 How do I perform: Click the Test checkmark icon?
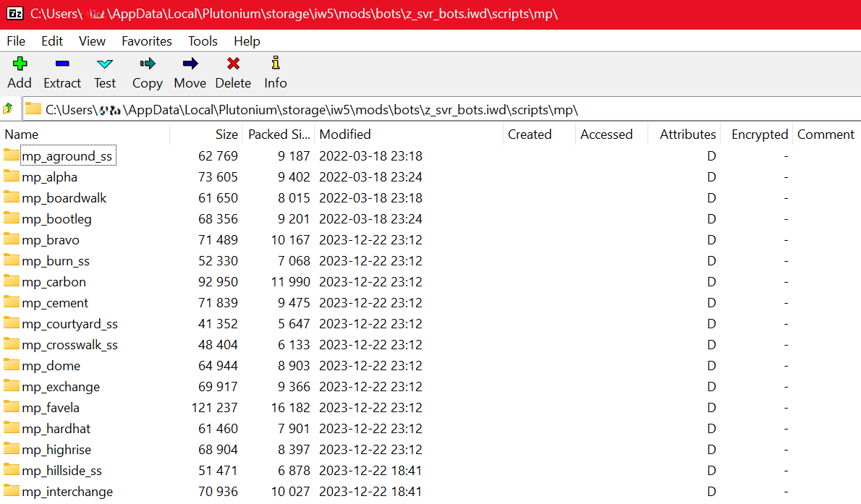[104, 64]
